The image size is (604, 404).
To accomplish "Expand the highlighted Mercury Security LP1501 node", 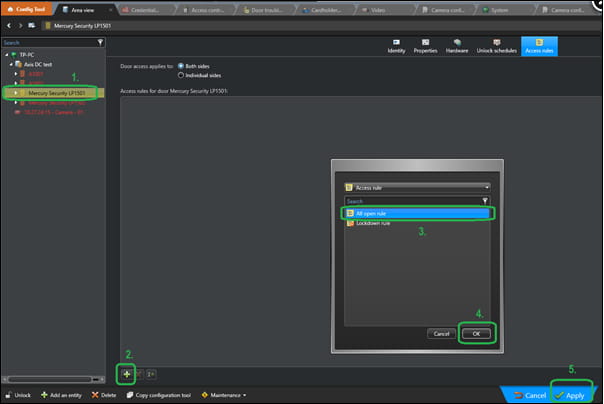I will point(16,93).
